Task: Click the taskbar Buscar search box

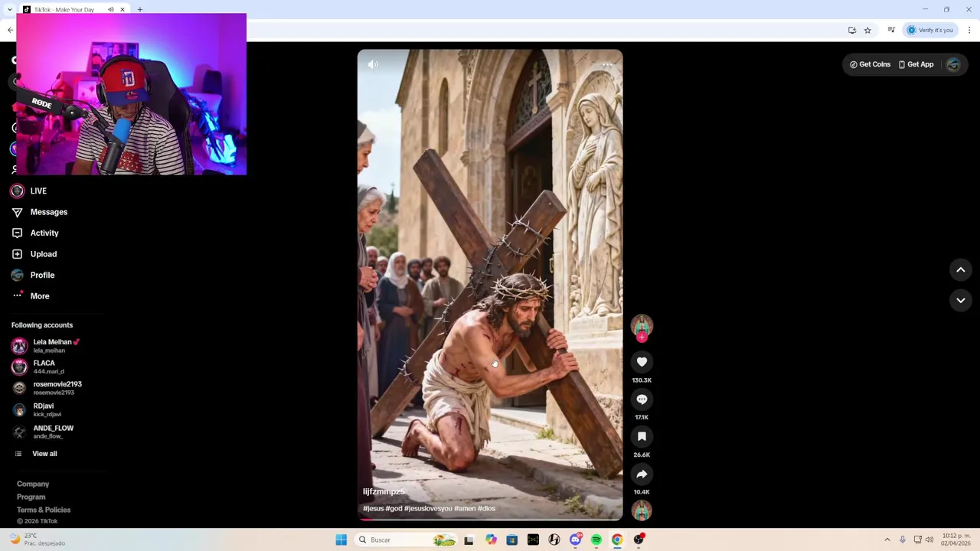Action: 407,540
